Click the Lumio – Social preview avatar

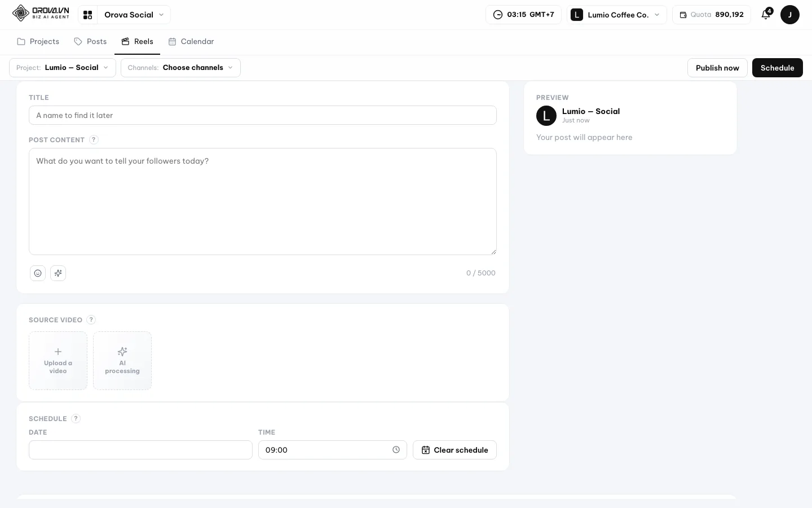(546, 116)
